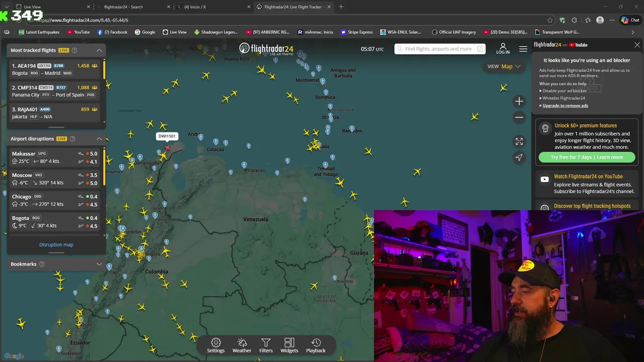Open Chicago ORD disruption row
Viewport: 644px width, 362px height.
[x=55, y=200]
